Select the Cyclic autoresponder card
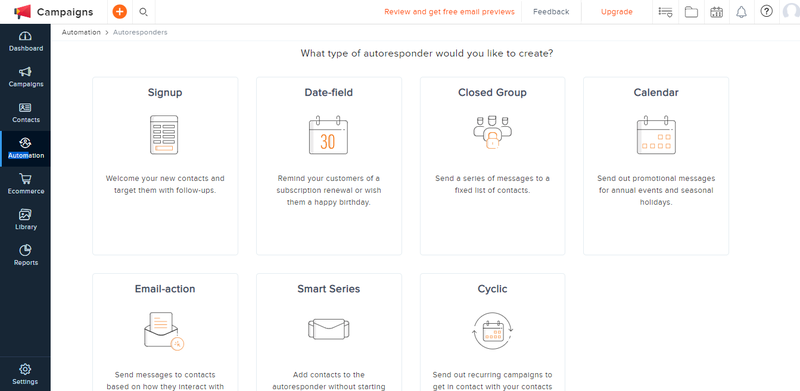The image size is (800, 391). [x=492, y=332]
